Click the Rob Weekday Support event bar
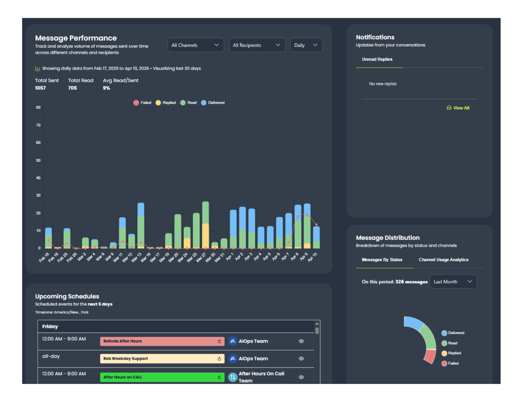This screenshot has width=532, height=402. click(162, 359)
